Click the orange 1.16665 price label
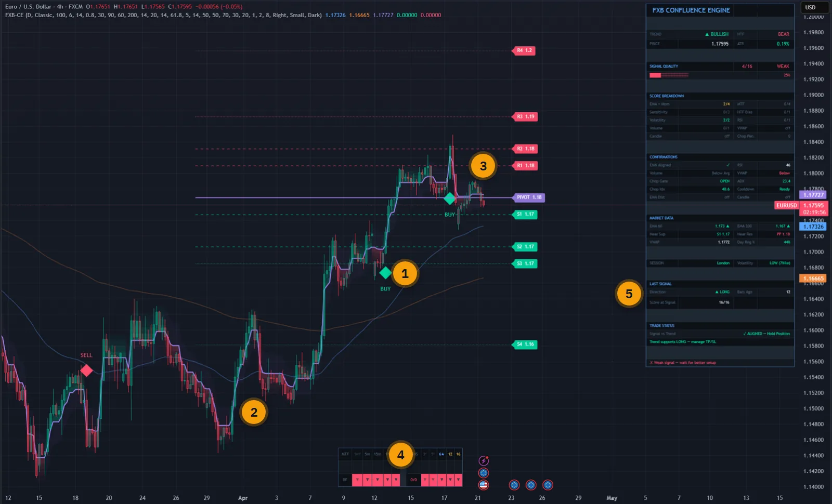 [x=813, y=278]
